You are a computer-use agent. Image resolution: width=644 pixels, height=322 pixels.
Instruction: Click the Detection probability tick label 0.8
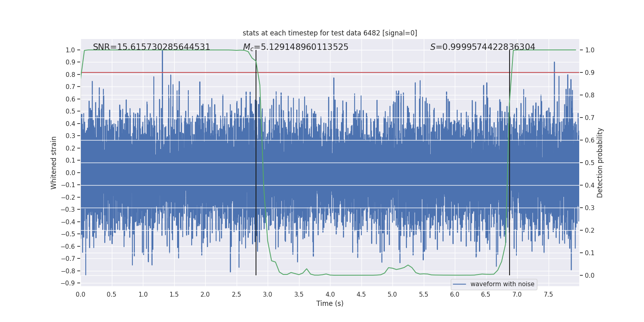590,95
